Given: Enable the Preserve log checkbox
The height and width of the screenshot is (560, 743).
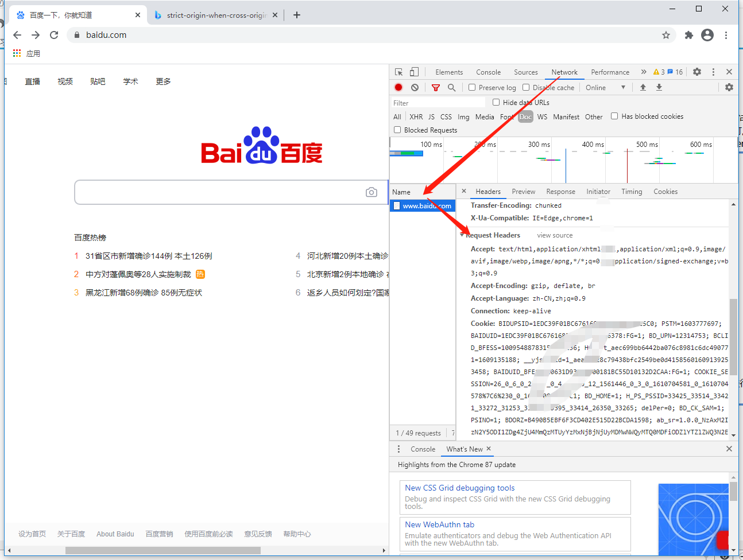Looking at the screenshot, I should 471,87.
